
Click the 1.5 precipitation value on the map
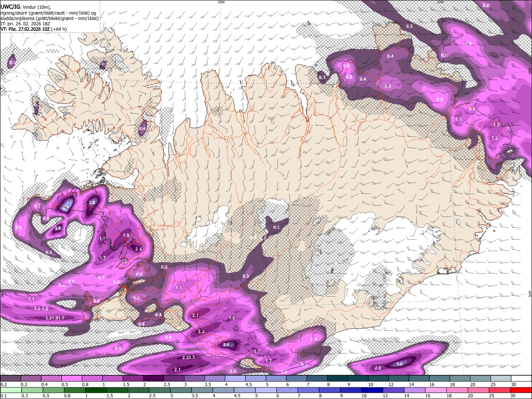click(496, 124)
